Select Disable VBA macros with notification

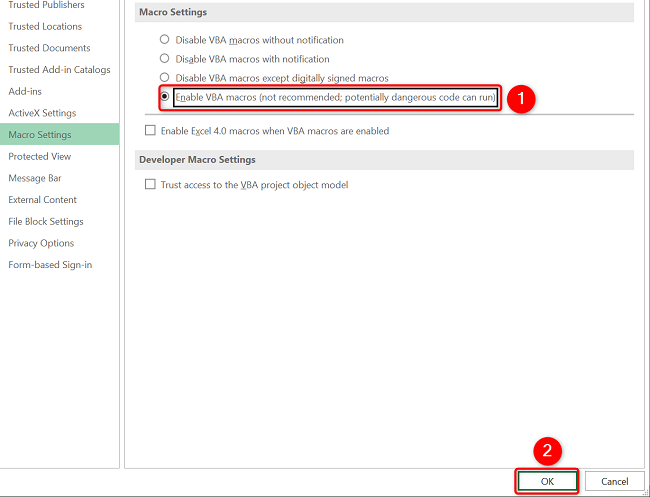click(165, 59)
